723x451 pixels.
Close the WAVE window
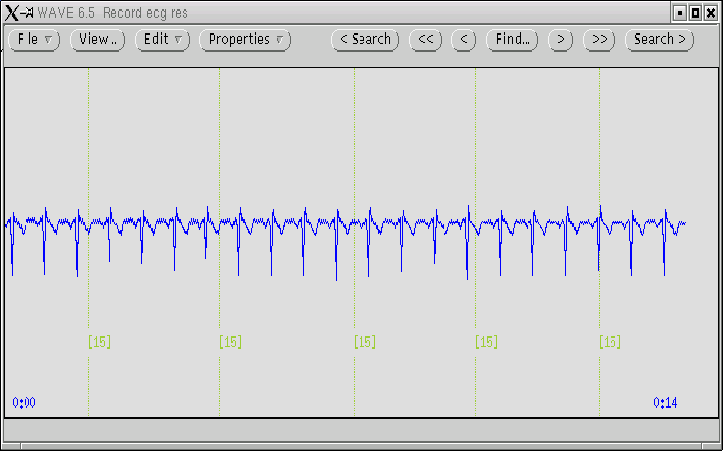[711, 13]
